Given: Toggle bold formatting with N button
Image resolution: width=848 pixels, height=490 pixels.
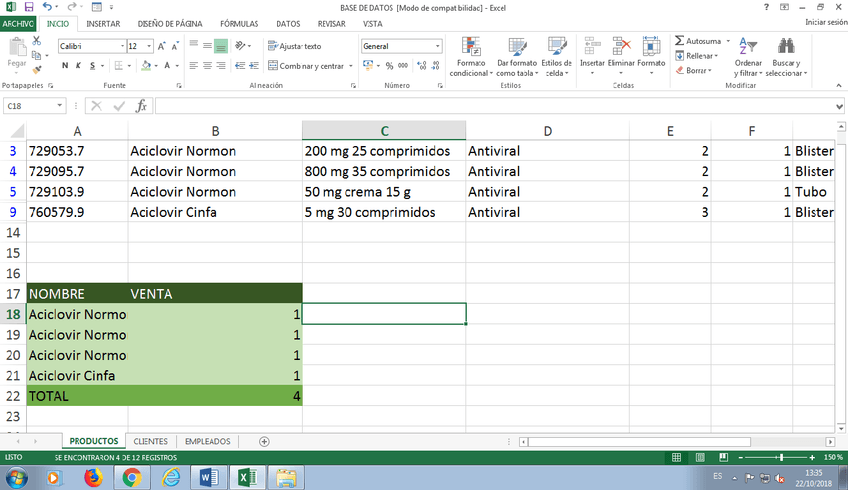Looking at the screenshot, I should [65, 66].
